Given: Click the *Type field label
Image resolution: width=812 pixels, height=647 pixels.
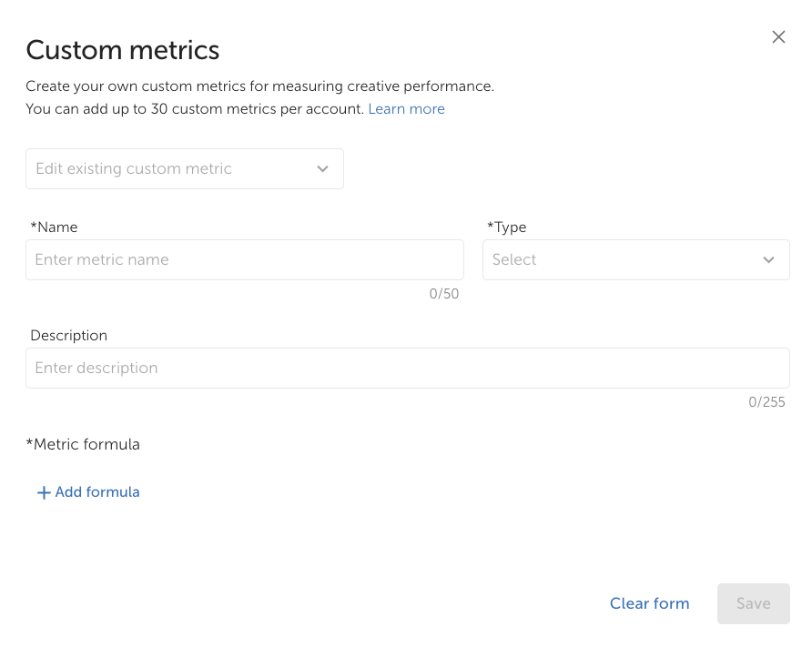Looking at the screenshot, I should (x=507, y=227).
